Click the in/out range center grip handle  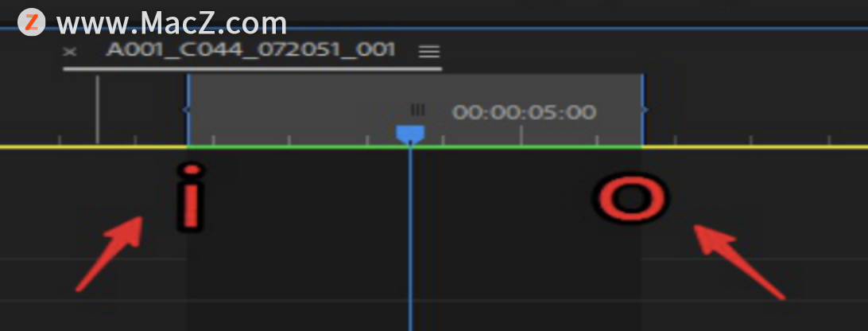click(x=417, y=109)
